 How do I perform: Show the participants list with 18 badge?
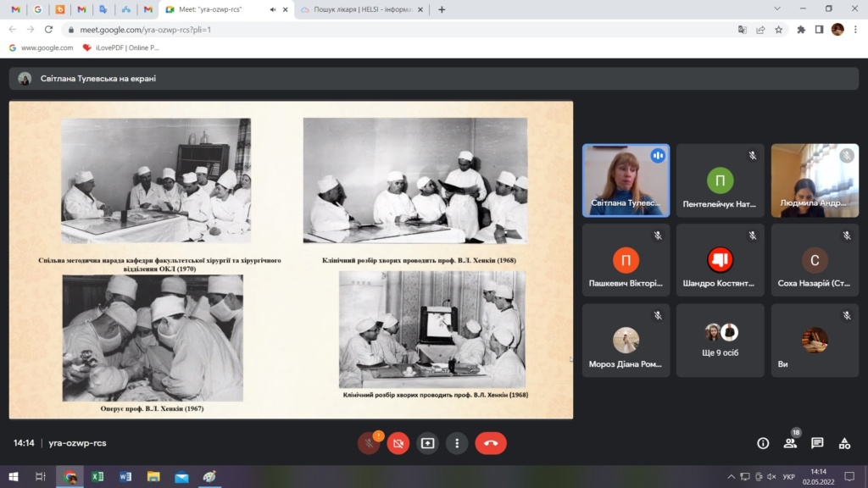(790, 443)
